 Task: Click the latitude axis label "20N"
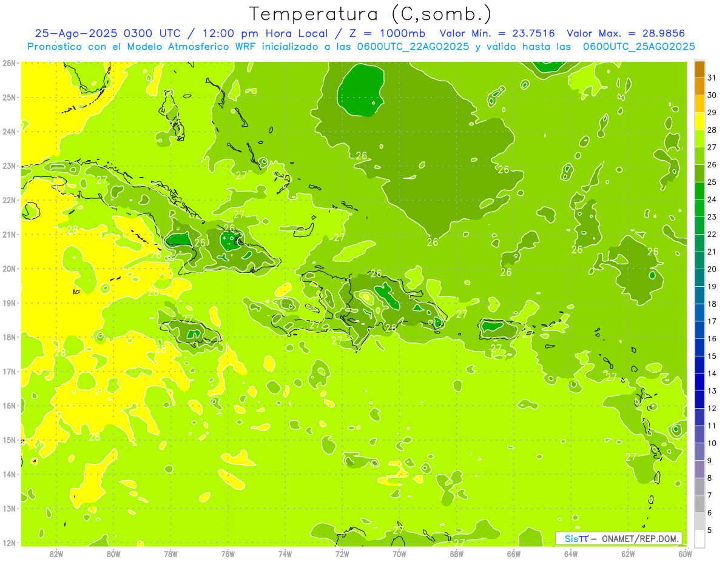click(x=9, y=269)
